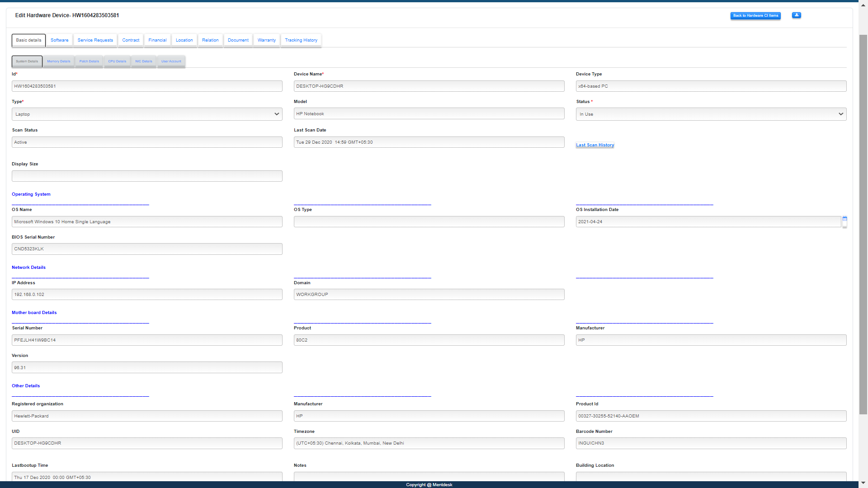This screenshot has width=868, height=488.
Task: Click the motherboard Manufacturer field HP
Action: 711,340
